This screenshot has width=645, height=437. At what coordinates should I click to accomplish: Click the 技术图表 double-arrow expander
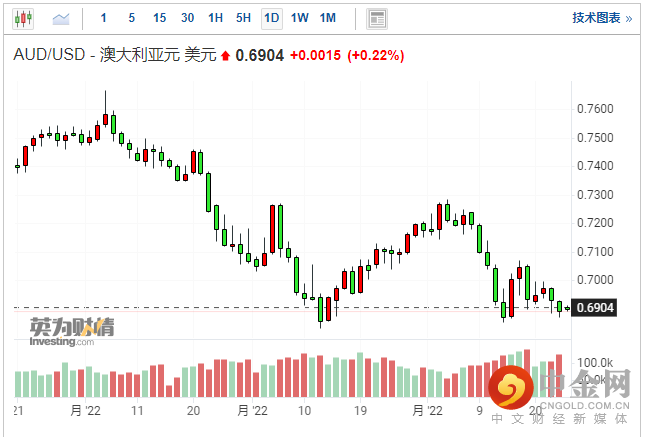tap(628, 18)
